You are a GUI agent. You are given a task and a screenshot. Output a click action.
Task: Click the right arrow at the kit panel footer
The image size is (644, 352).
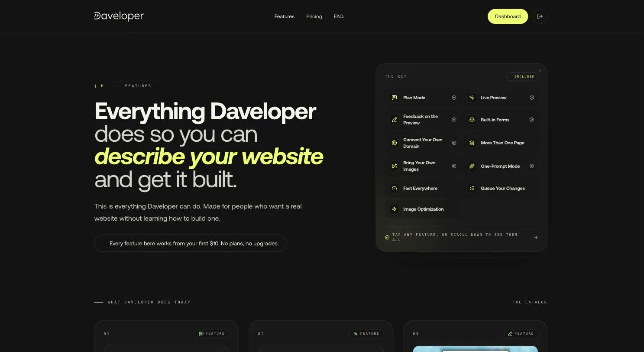(536, 237)
